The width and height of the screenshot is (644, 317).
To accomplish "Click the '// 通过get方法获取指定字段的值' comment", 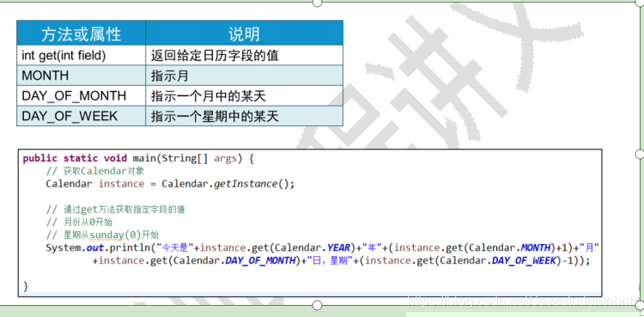I will (115, 210).
